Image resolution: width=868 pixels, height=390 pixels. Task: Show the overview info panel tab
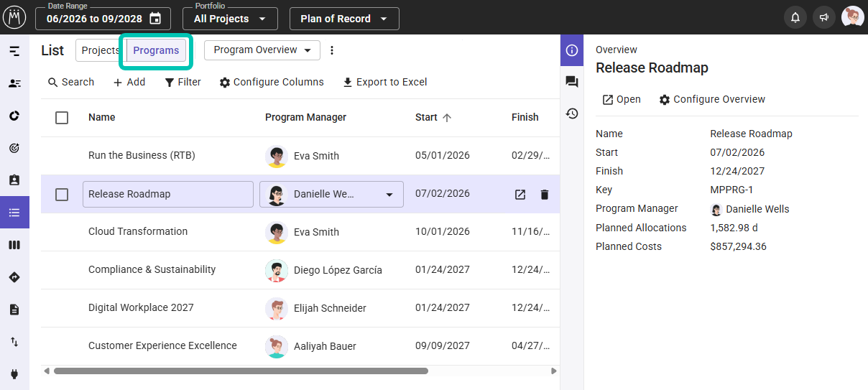pos(572,50)
